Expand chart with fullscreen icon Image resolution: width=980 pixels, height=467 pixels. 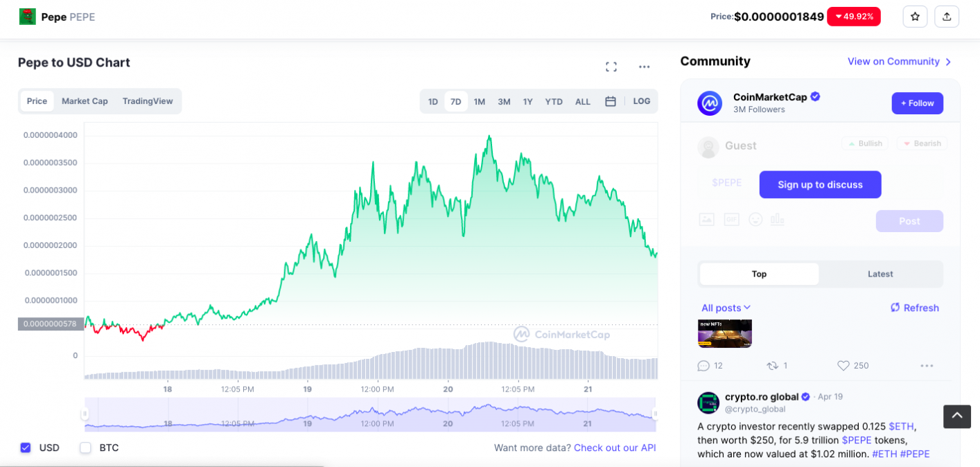[x=611, y=67]
